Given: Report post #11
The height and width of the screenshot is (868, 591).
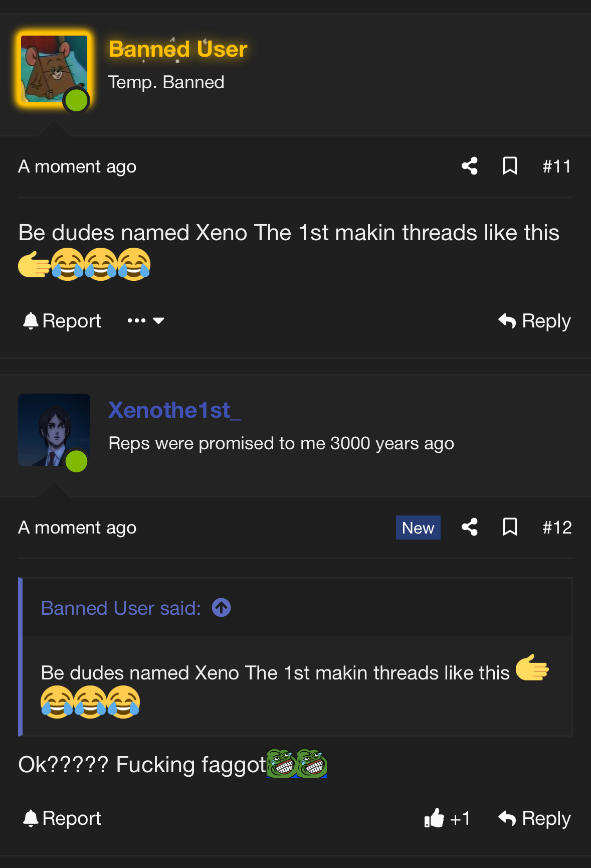Looking at the screenshot, I should (62, 321).
